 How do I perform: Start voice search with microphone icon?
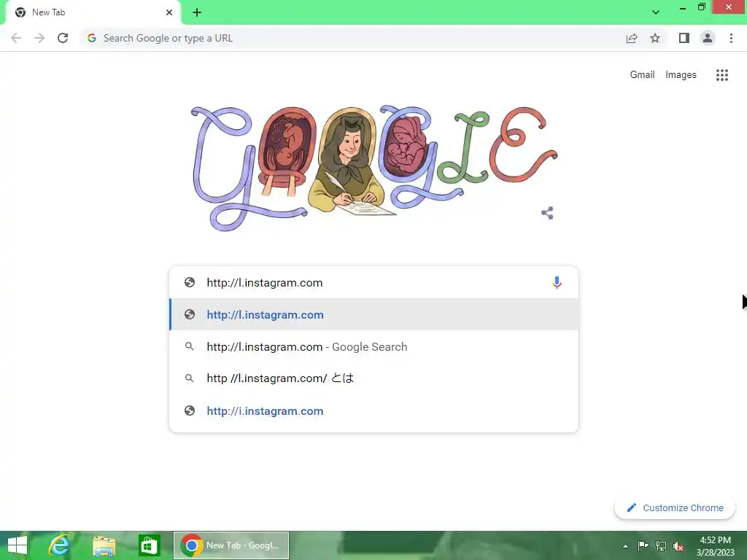click(557, 282)
